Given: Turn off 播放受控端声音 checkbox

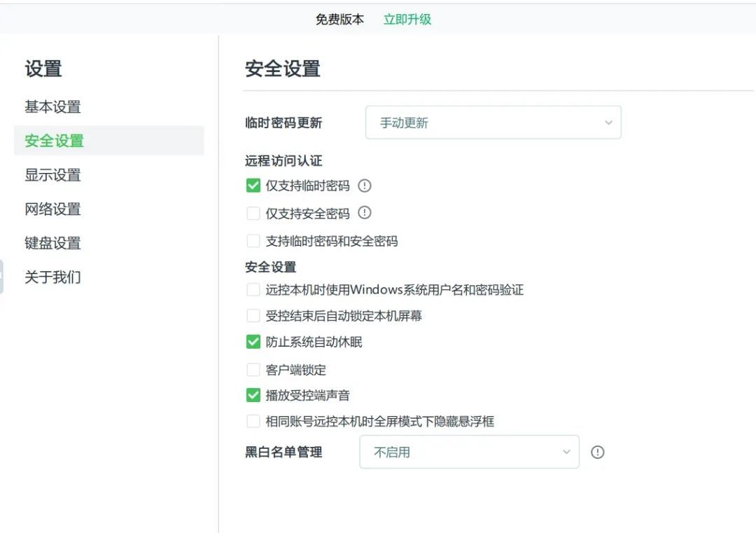Looking at the screenshot, I should (253, 395).
